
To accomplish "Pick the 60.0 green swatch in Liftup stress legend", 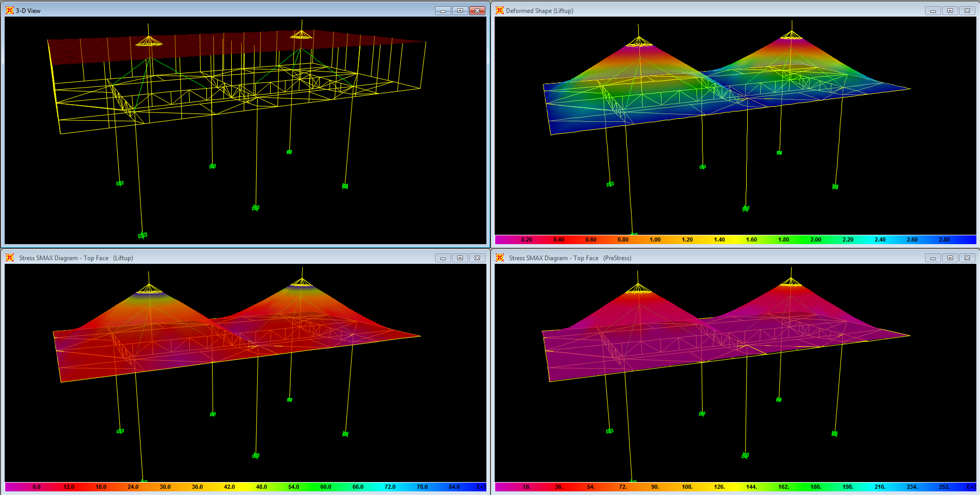I will pyautogui.click(x=326, y=487).
